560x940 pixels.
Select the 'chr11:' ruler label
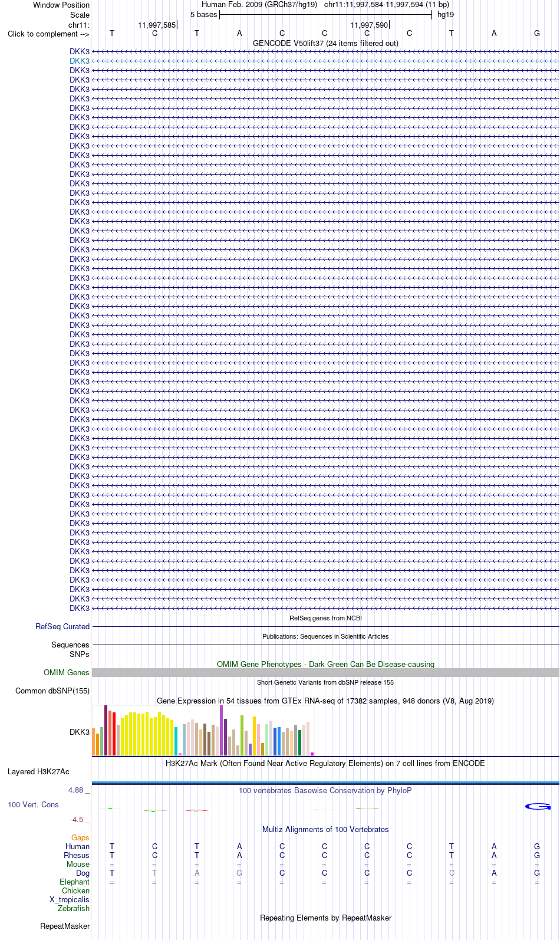point(79,25)
